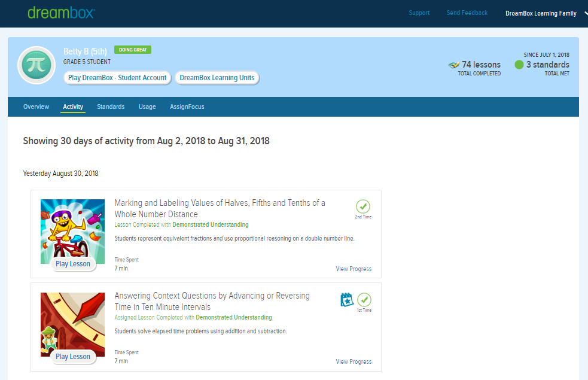The width and height of the screenshot is (588, 380).
Task: Open the Overview tab
Action: [36, 107]
